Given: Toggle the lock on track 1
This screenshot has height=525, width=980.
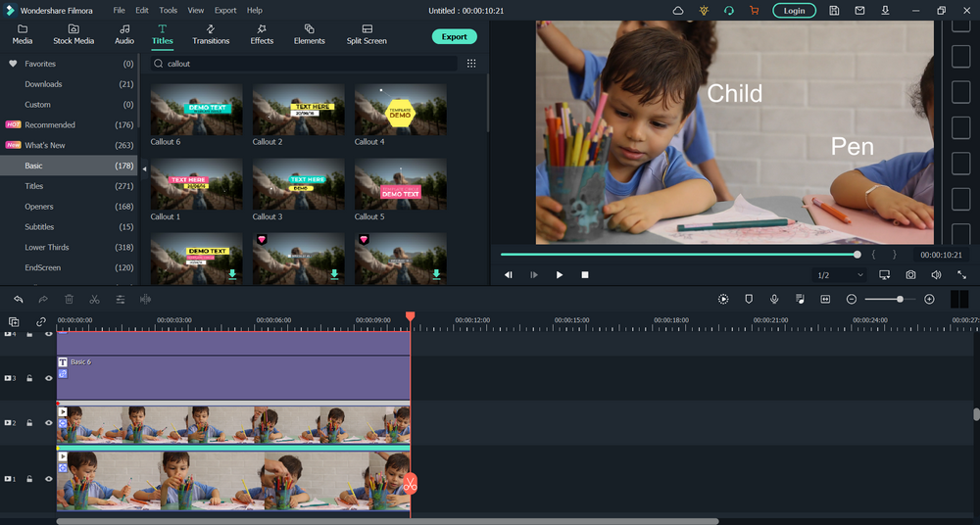Looking at the screenshot, I should [x=29, y=479].
